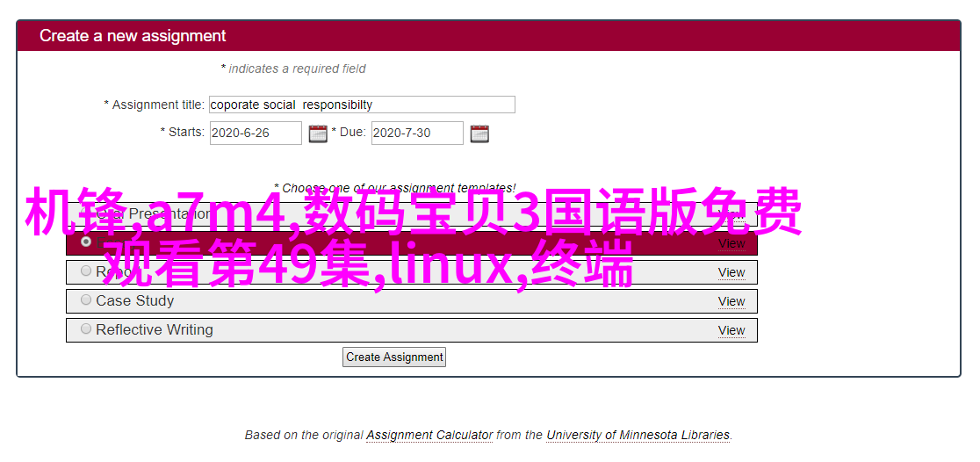Image resolution: width=980 pixels, height=462 pixels.
Task: Open View link for Reflective Writing
Action: (x=731, y=330)
